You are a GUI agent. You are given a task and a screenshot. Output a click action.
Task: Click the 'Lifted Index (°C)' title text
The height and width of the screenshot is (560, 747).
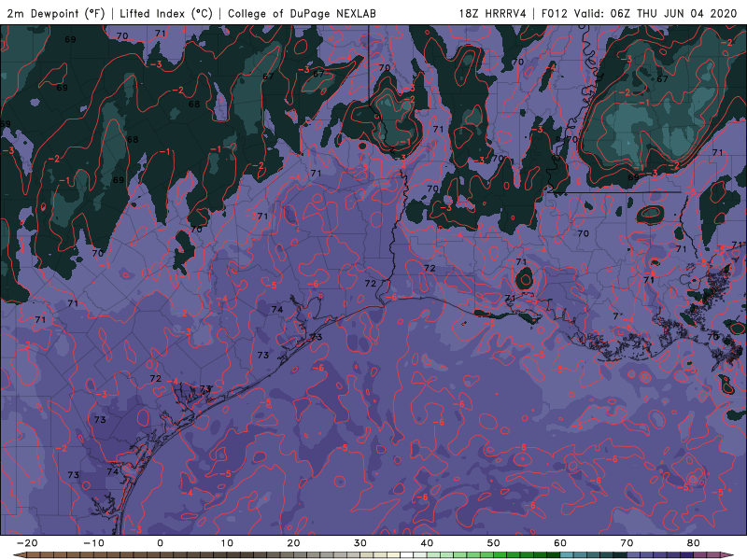coord(166,13)
